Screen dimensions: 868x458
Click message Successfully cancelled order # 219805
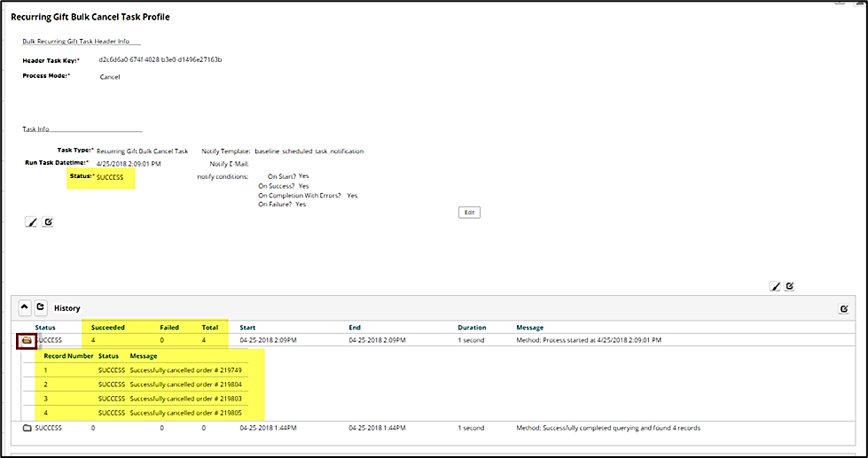[186, 413]
